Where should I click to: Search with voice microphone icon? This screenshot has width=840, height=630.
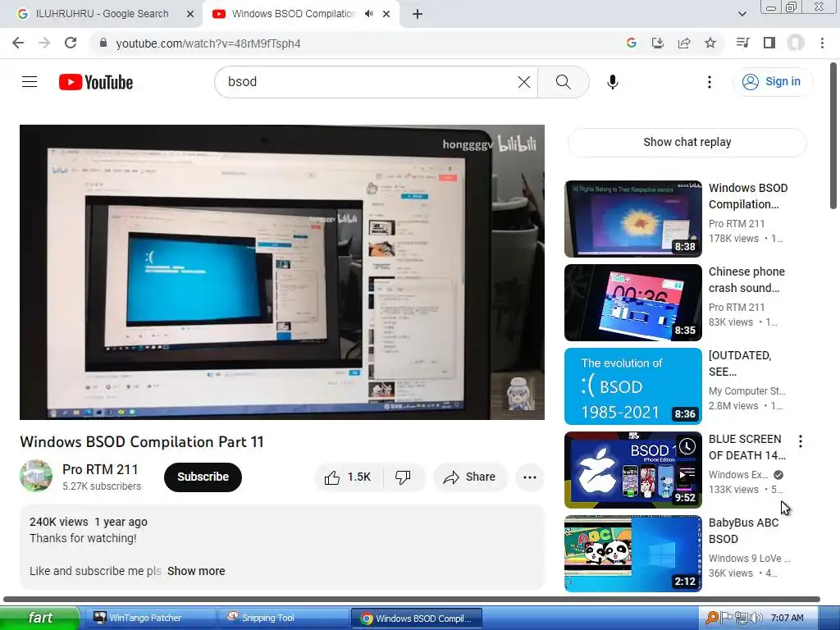point(613,82)
